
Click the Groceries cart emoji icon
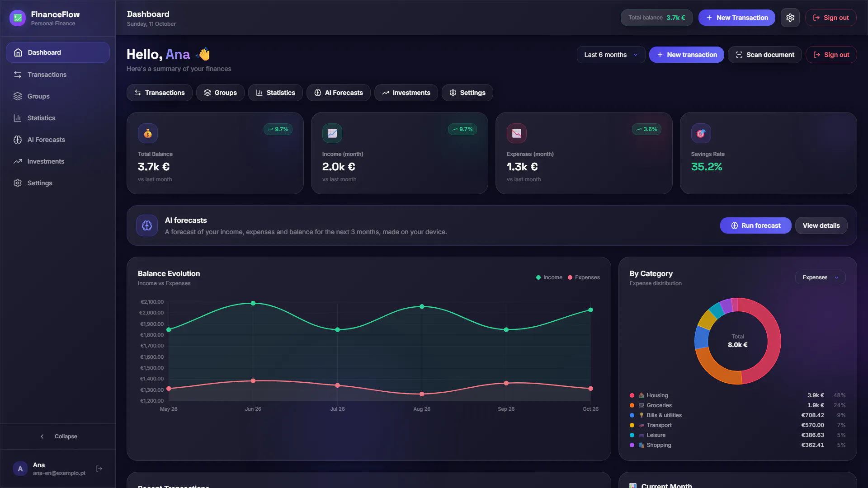point(641,405)
